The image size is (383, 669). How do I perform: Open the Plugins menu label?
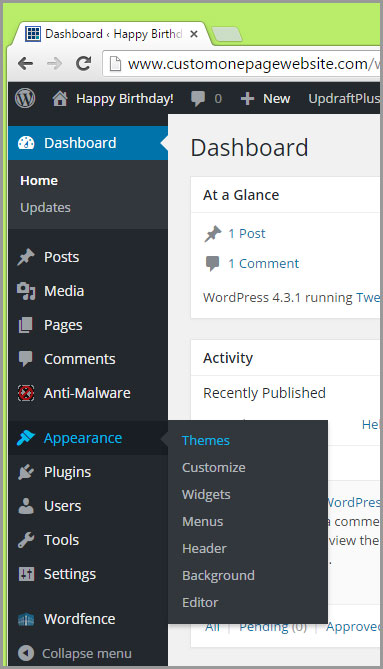pyautogui.click(x=67, y=472)
